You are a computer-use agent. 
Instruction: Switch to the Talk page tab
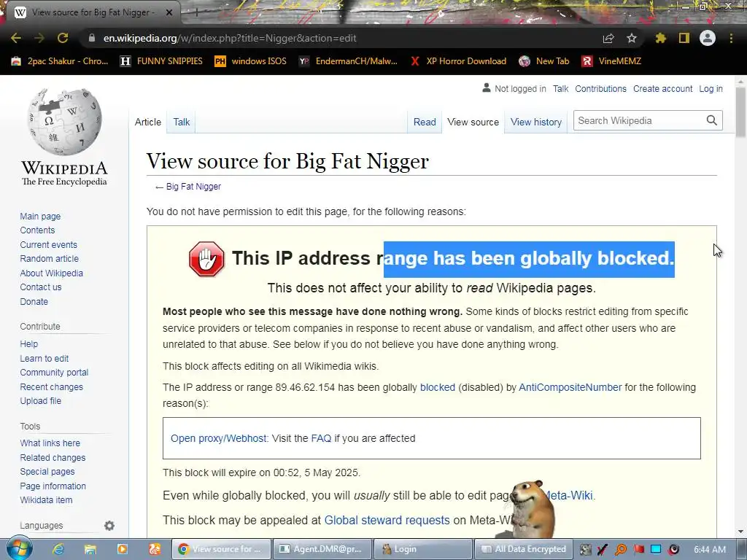[x=182, y=122]
